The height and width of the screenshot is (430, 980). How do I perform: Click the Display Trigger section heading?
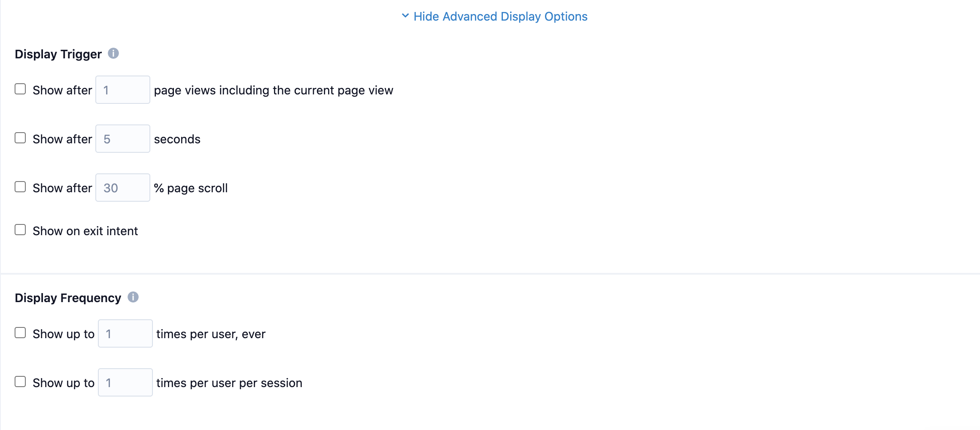click(58, 54)
